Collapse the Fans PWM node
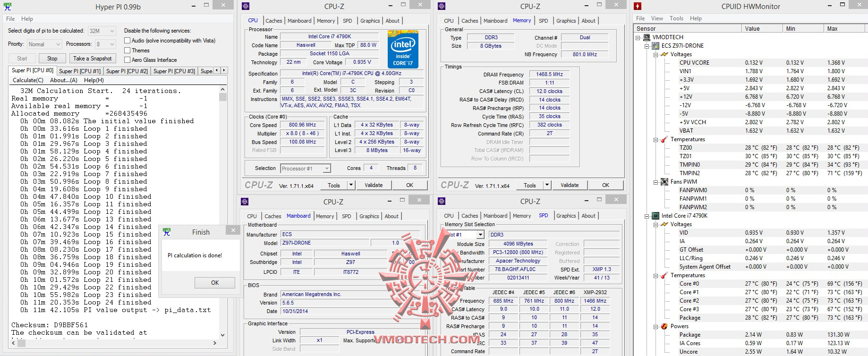The height and width of the screenshot is (356, 868). click(656, 182)
